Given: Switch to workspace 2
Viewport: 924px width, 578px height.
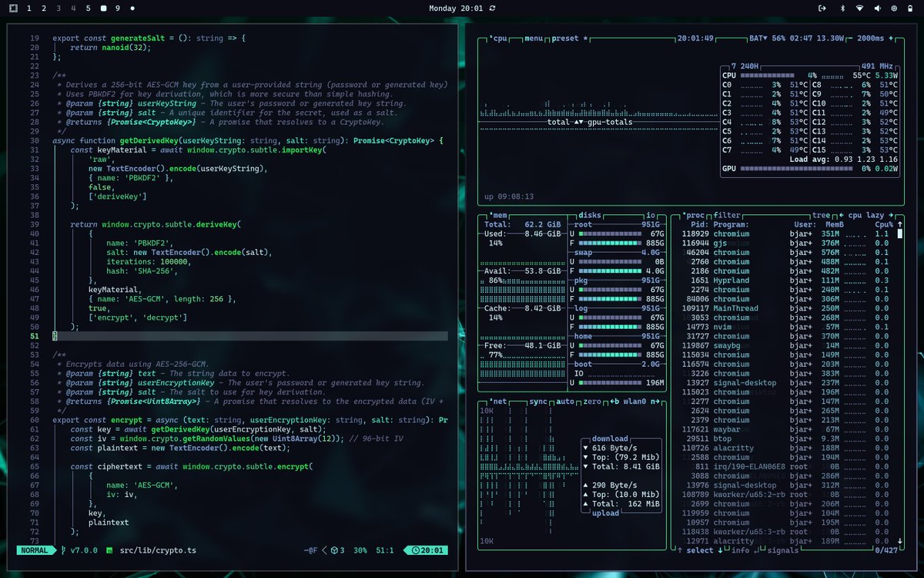Looking at the screenshot, I should pyautogui.click(x=44, y=8).
